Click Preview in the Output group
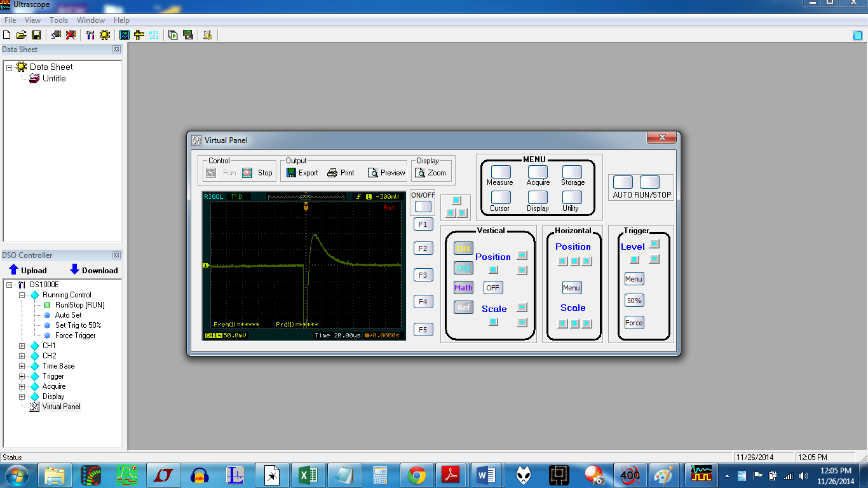868x488 pixels. (x=386, y=173)
